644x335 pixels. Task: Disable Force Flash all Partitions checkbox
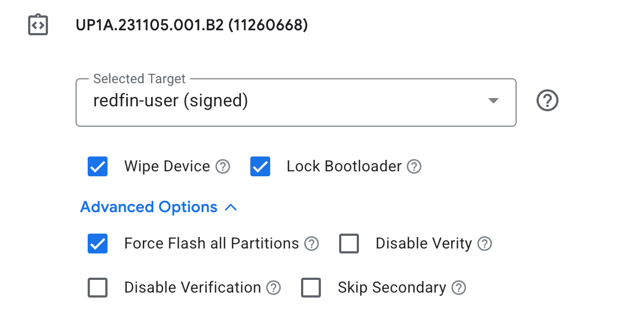(98, 244)
